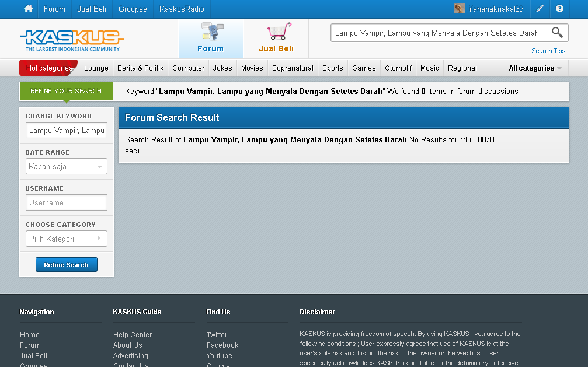Open the footer Home link
Screen dimensions: 588x367
[30, 335]
